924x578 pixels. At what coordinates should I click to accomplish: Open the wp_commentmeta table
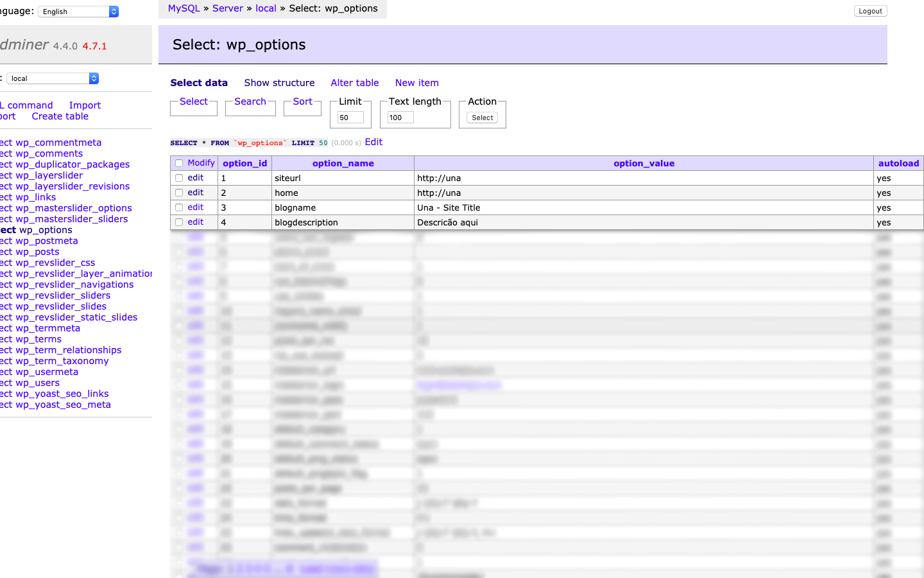[58, 143]
